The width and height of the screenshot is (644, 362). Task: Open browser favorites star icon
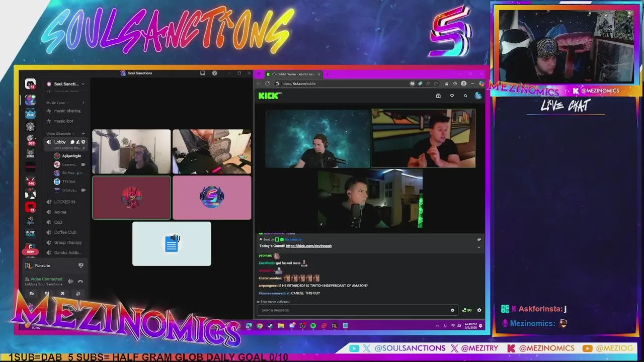click(x=436, y=83)
